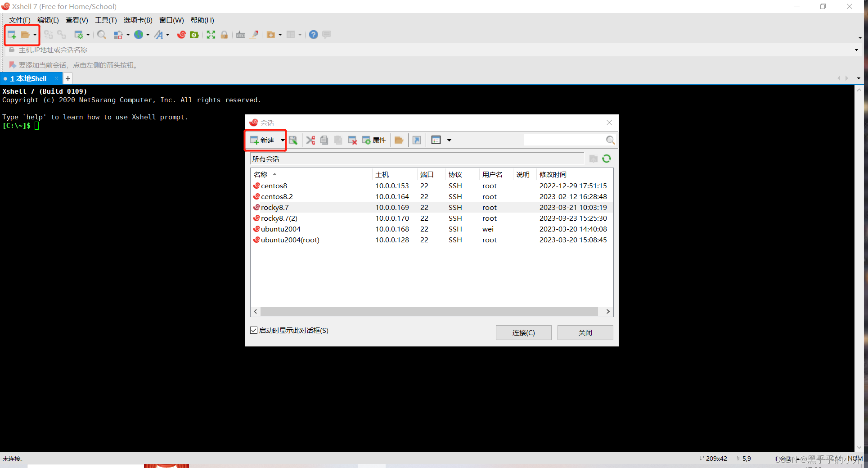Open the 帮助(H) menu
This screenshot has width=868, height=468.
coord(202,20)
